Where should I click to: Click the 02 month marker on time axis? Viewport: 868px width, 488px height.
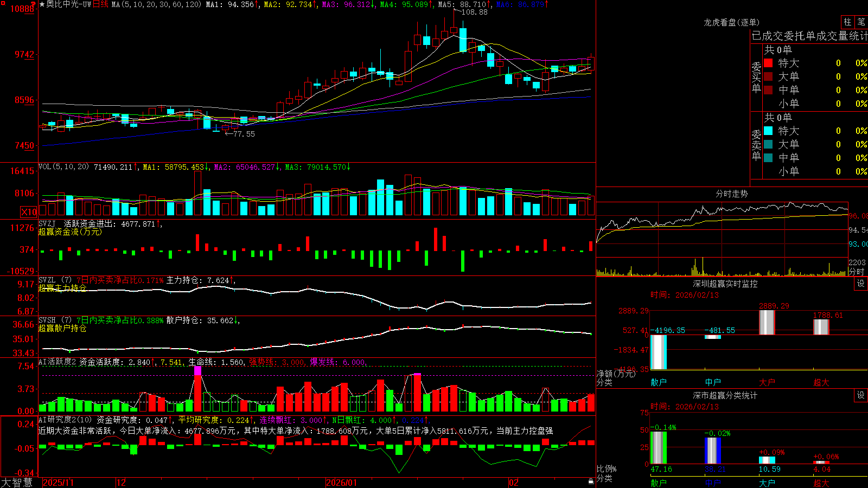pos(514,483)
